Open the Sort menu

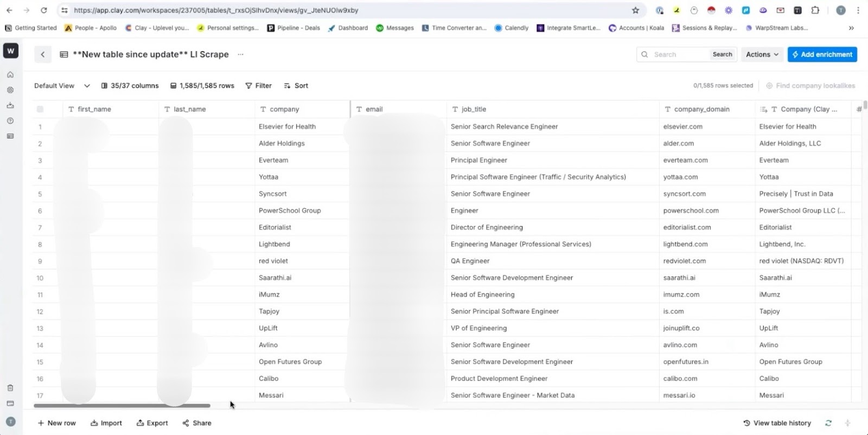[x=296, y=86]
